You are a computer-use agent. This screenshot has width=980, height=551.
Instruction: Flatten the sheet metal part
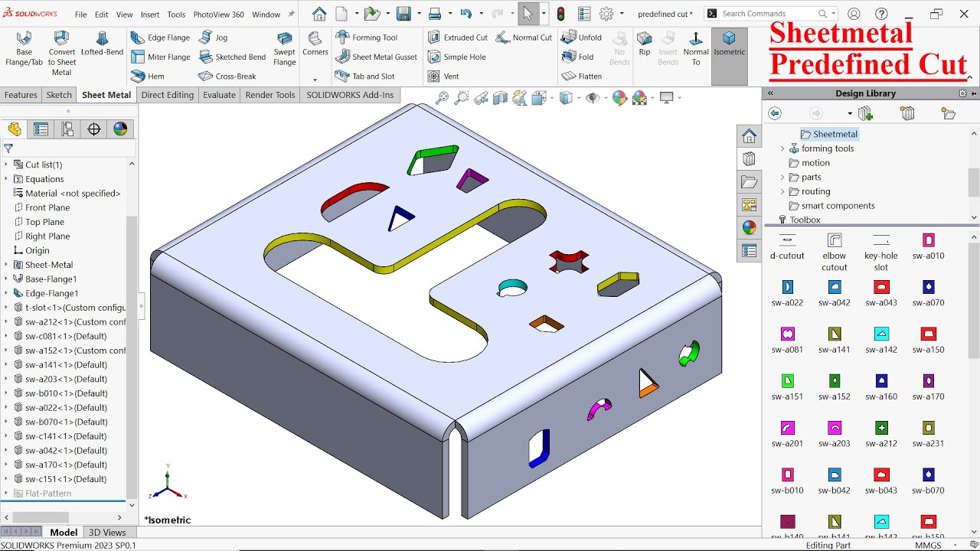coord(582,76)
